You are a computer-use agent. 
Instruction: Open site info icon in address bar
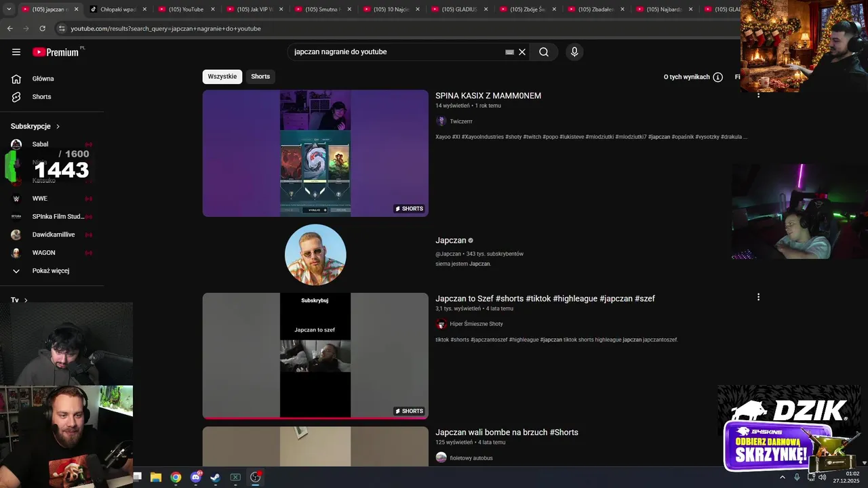point(62,28)
